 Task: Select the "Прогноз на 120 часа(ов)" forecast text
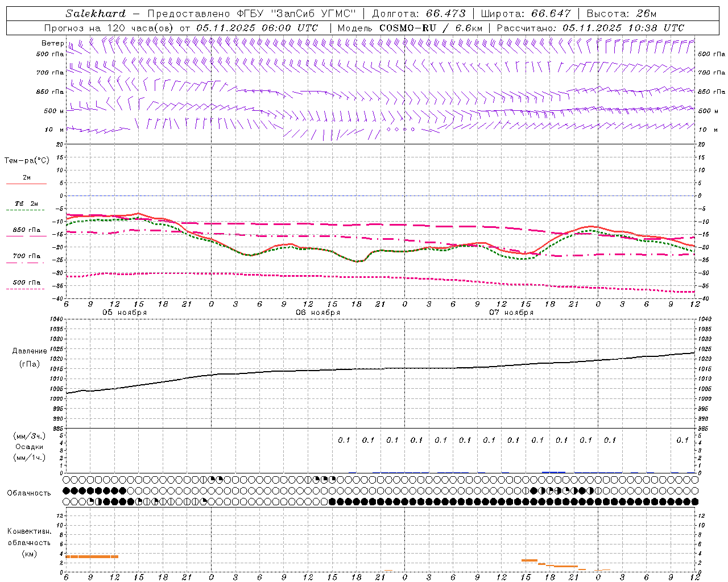coord(109,28)
